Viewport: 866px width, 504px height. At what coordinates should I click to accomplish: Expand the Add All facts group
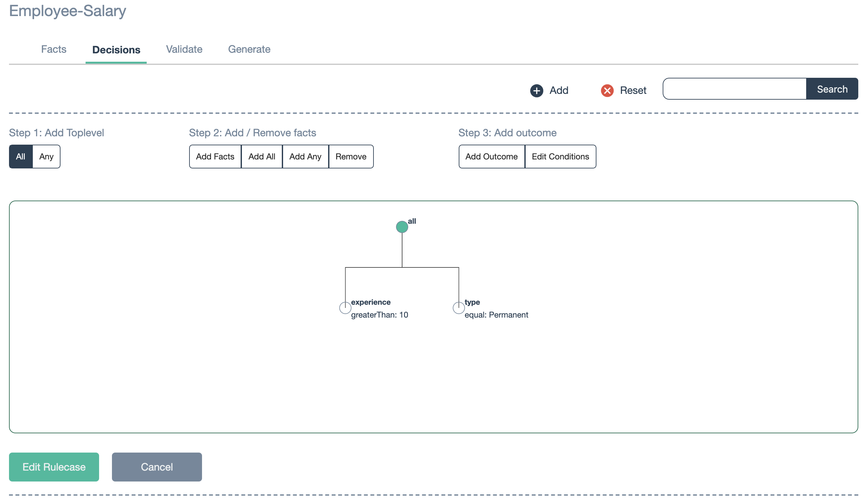(262, 156)
